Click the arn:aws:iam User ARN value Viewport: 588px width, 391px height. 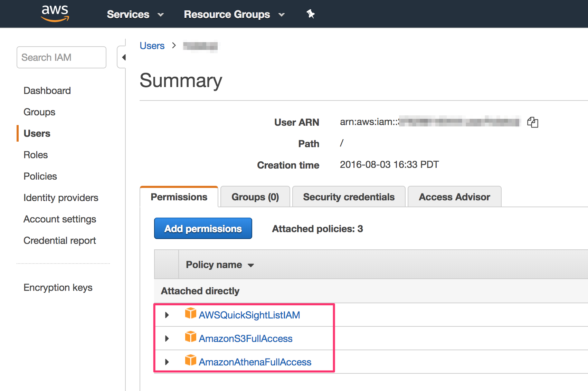(430, 122)
